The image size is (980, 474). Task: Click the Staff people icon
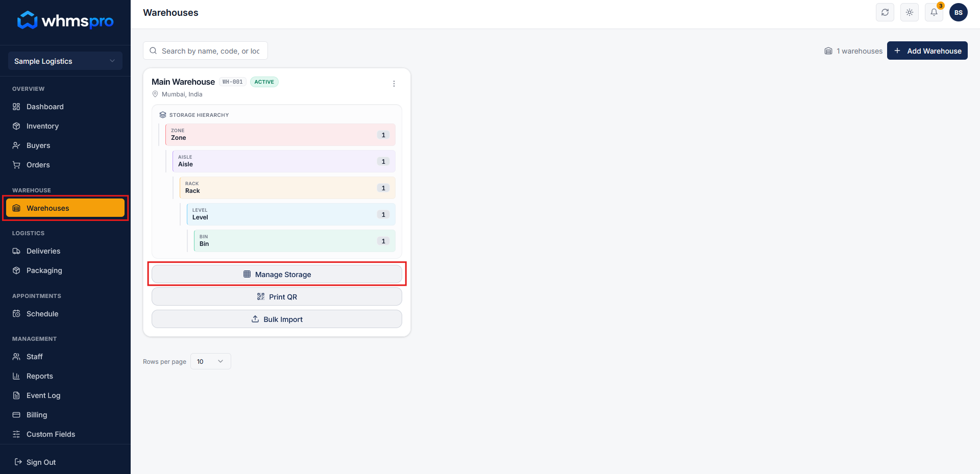click(16, 357)
